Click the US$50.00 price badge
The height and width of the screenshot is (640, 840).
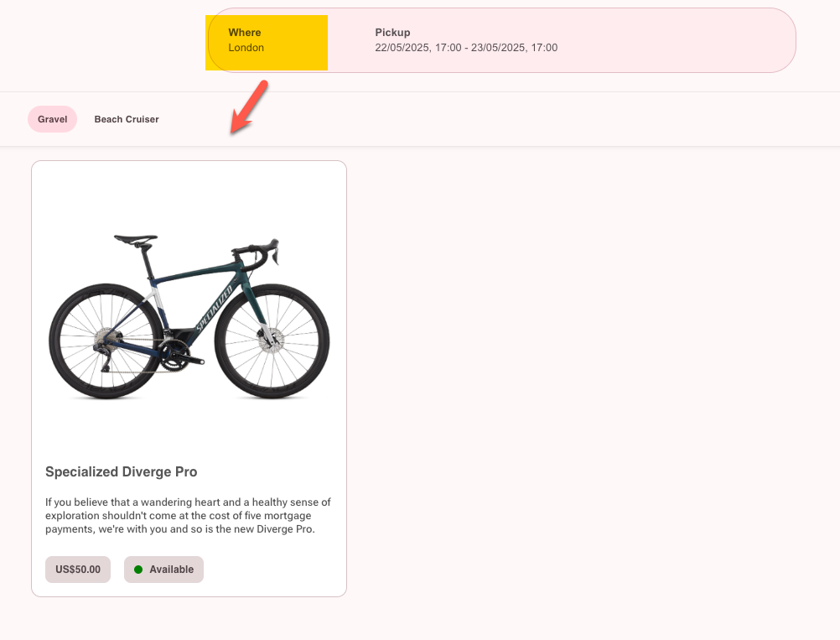[78, 570]
